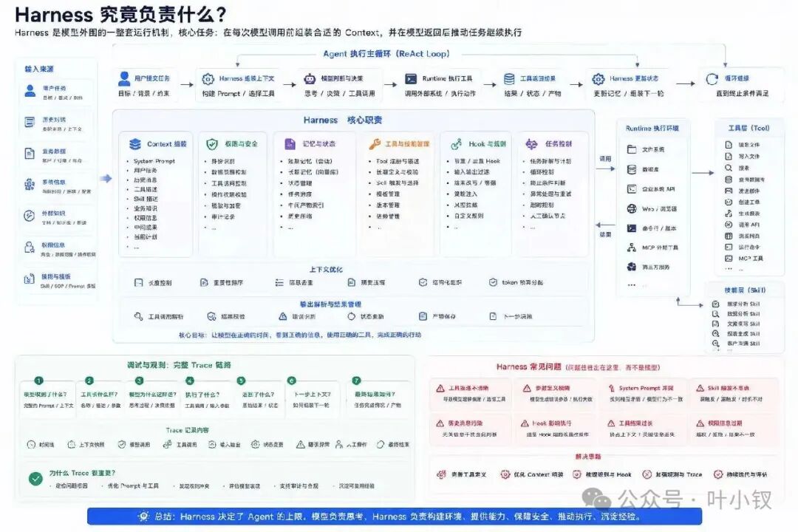Screen dimensions: 798x532
Task: Click the 解决思路 heading
Action: (588, 457)
